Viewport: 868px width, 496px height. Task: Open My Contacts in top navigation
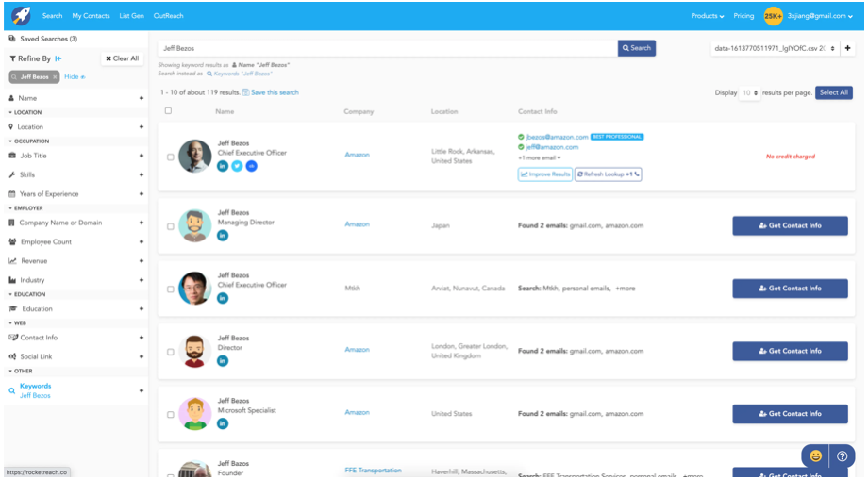pyautogui.click(x=91, y=16)
